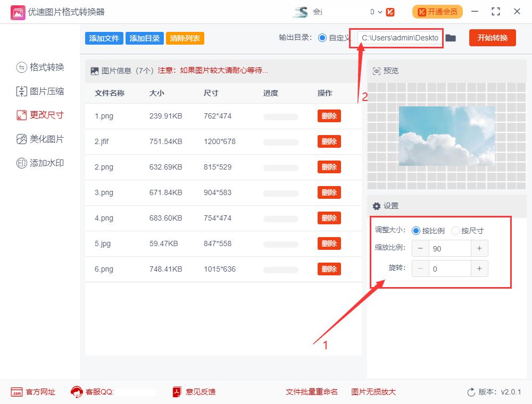532x404 pixels.
Task: Open 文件批量重命名 at the bottom
Action: pos(304,392)
